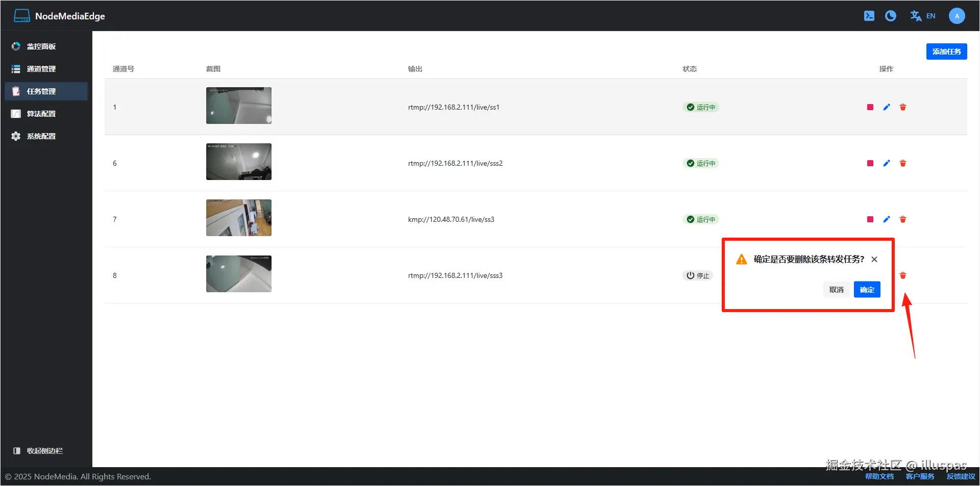The height and width of the screenshot is (486, 980).
Task: Open 监控面板 in the sidebar
Action: [x=46, y=46]
